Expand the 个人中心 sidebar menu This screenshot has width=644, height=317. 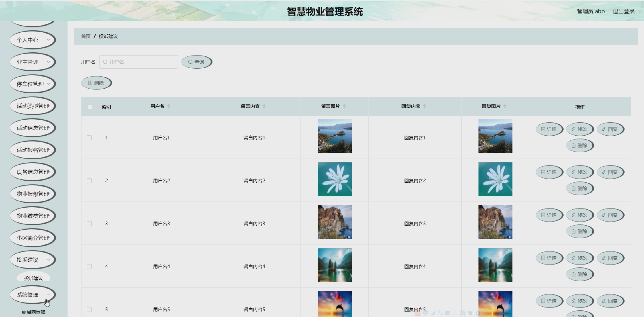coord(32,40)
